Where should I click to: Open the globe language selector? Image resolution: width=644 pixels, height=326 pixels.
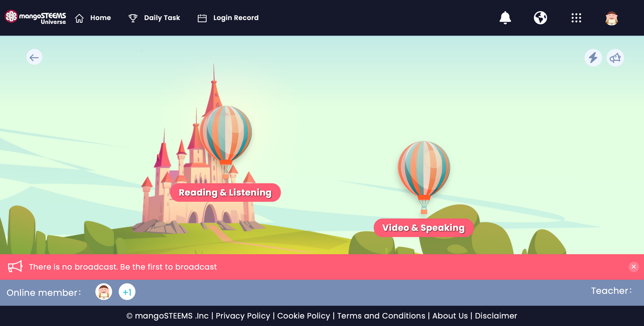tap(540, 18)
